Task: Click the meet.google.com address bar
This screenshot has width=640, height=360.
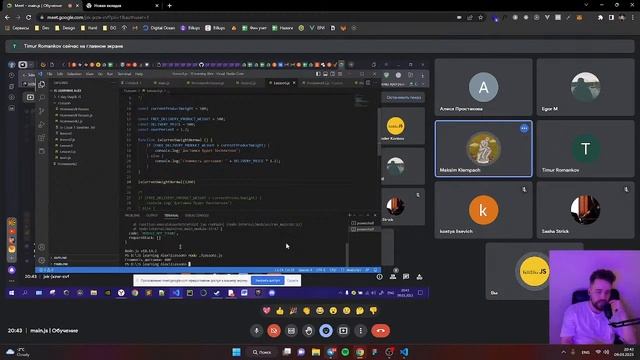Action: tap(245, 18)
